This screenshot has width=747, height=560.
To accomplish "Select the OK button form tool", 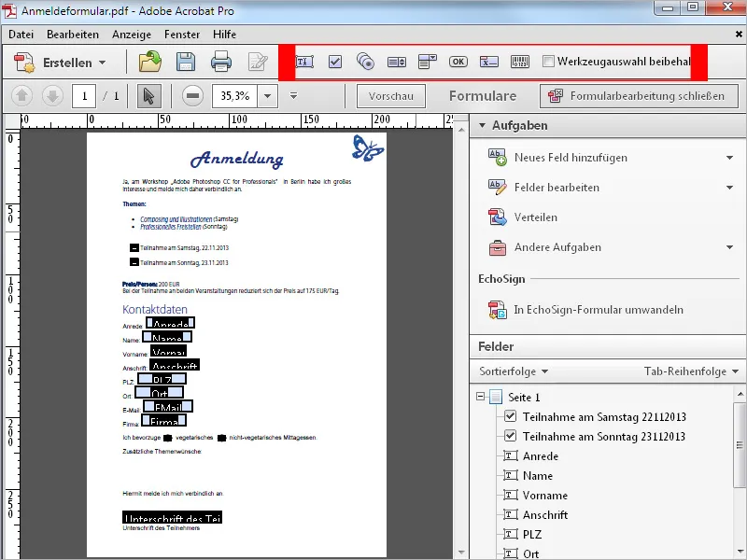I will tap(458, 62).
